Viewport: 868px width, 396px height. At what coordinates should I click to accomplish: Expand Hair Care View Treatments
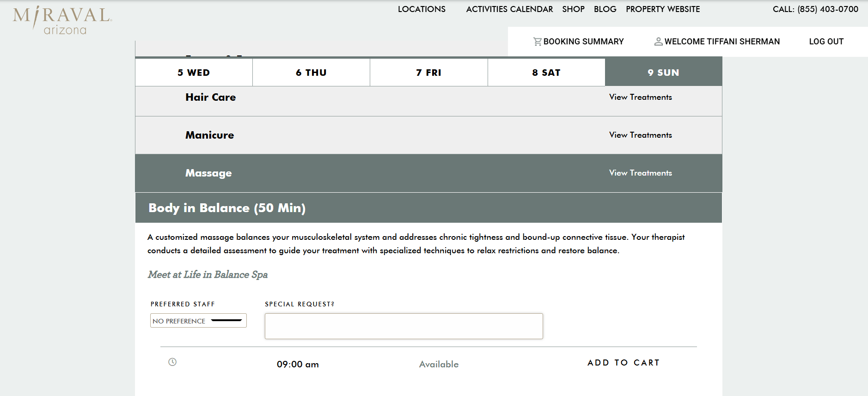click(x=640, y=97)
